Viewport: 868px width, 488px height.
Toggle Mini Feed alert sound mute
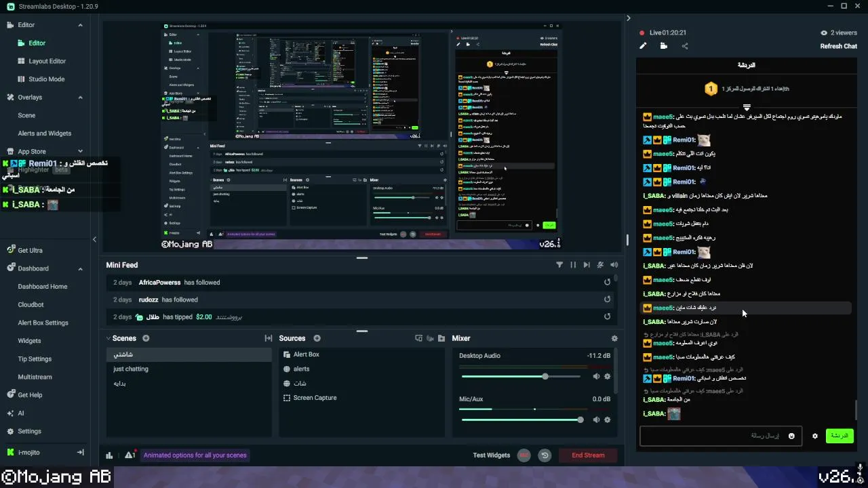coord(614,265)
